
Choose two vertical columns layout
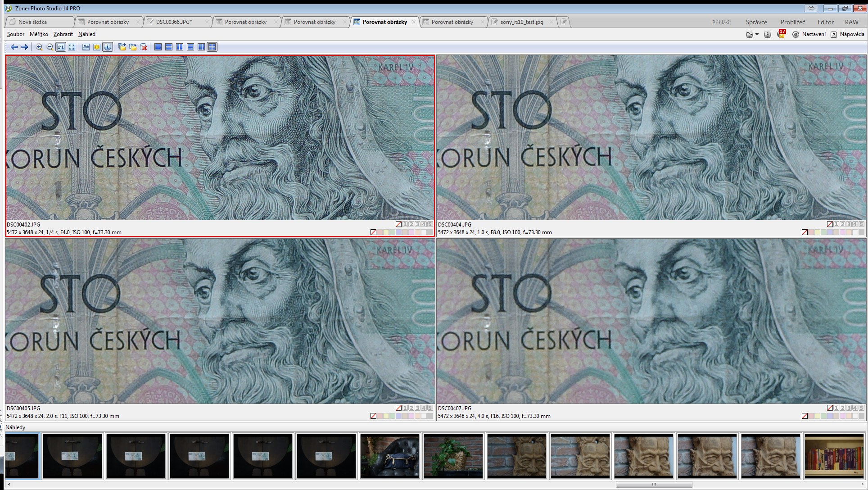[x=180, y=47]
